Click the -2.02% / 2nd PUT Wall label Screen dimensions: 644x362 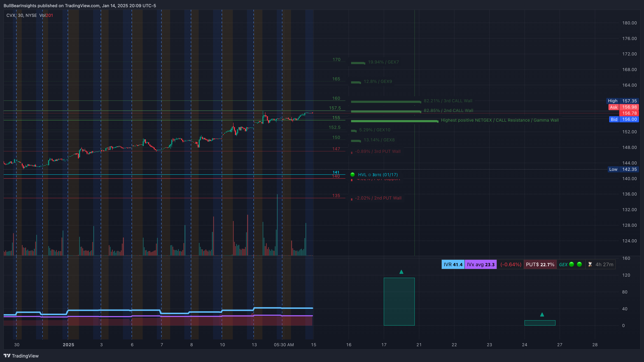tap(378, 198)
